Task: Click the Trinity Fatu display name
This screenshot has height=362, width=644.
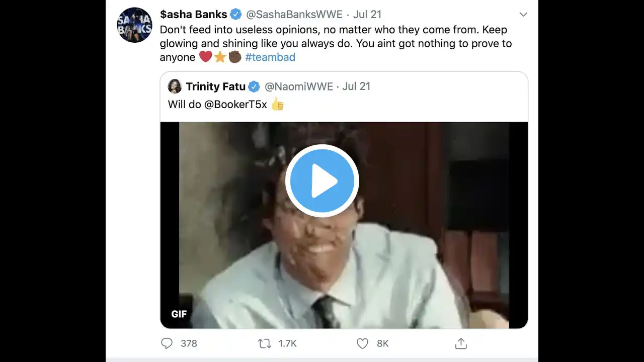Action: pyautogui.click(x=215, y=86)
